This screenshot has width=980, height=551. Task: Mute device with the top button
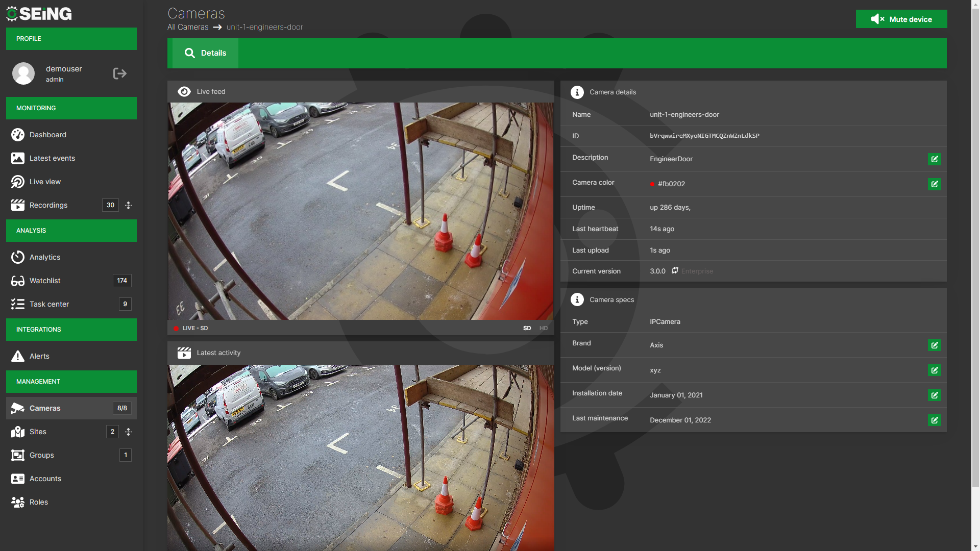point(901,19)
